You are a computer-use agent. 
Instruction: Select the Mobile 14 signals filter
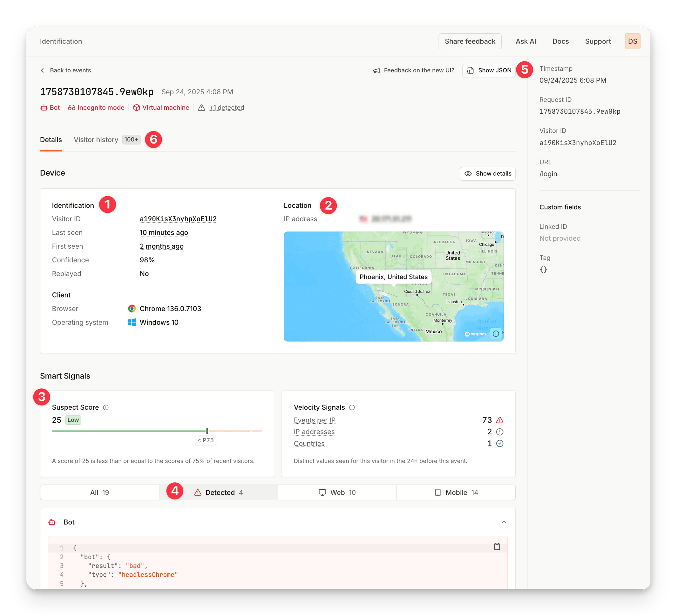(x=456, y=493)
